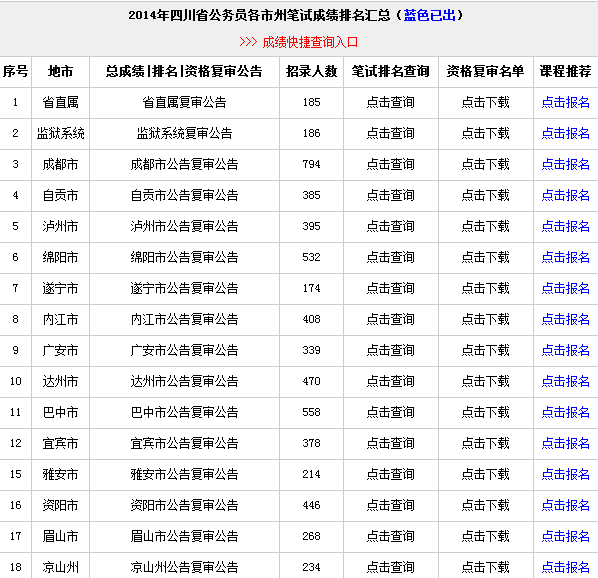Select the 558 recruitment count cell
Screen dimensions: 598x578
point(312,412)
